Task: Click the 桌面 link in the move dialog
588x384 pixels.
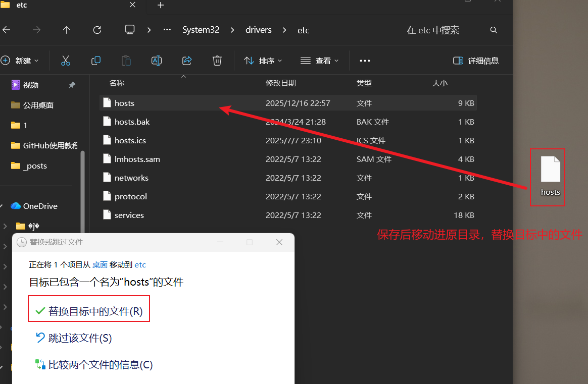Action: click(x=100, y=264)
